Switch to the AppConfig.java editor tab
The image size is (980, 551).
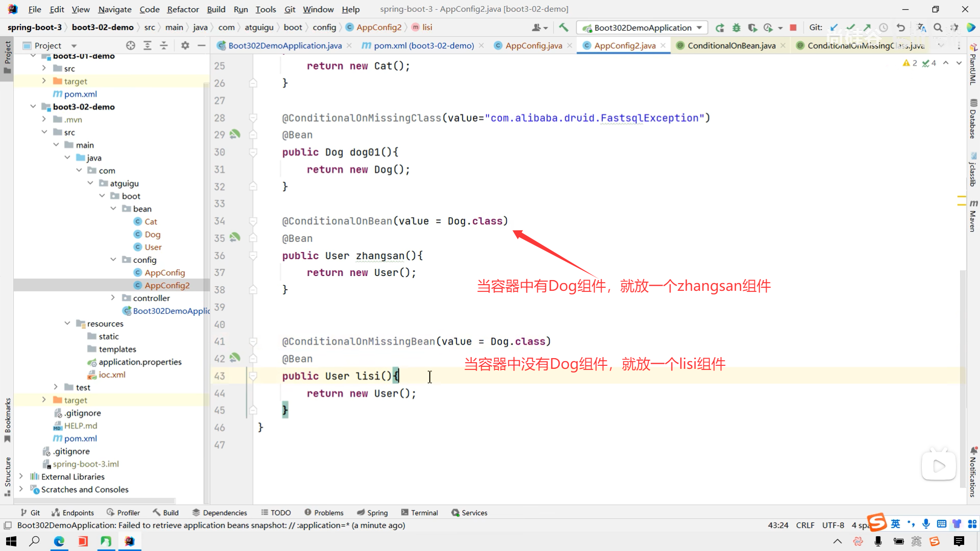coord(533,45)
